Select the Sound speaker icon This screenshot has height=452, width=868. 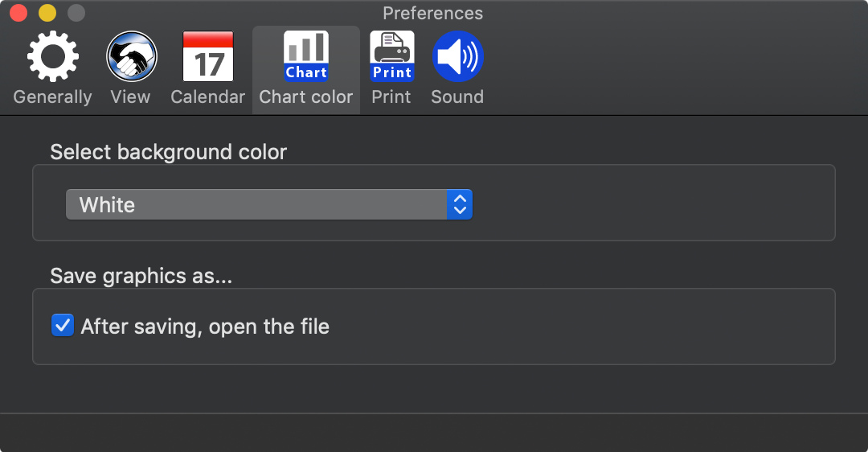click(458, 56)
